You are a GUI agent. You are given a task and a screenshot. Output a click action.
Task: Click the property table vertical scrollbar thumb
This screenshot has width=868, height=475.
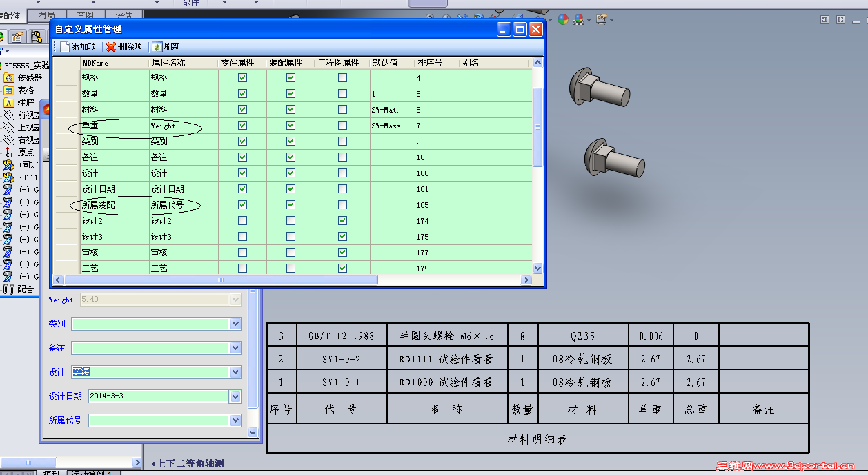click(x=538, y=128)
